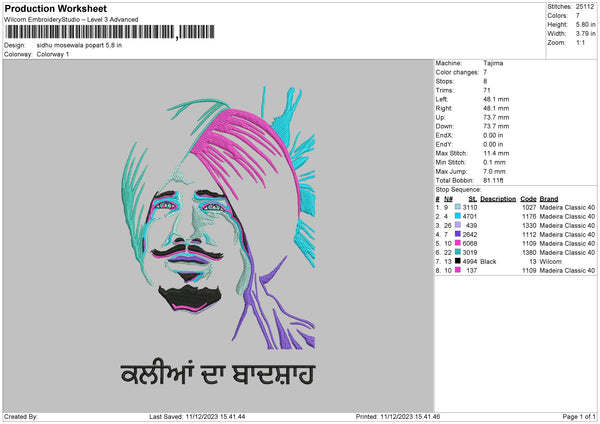Click the 'N#' column header

click(x=448, y=199)
